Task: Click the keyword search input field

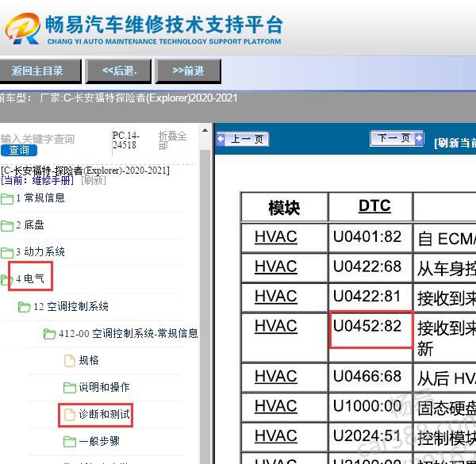Action: tap(55, 139)
